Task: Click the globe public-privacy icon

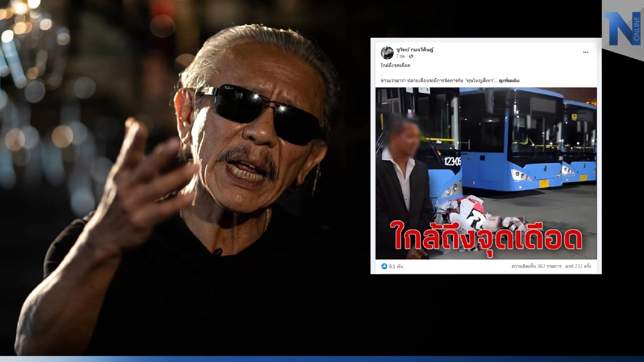Action: (x=411, y=57)
